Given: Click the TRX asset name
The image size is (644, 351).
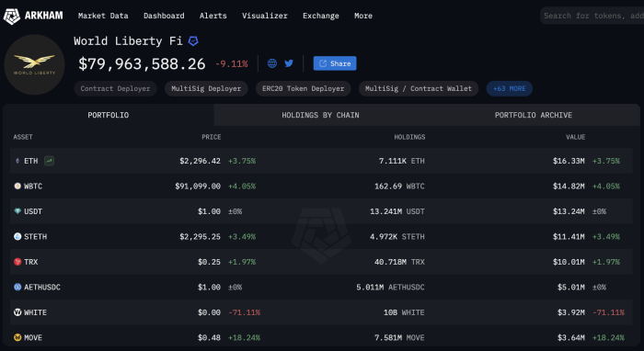Looking at the screenshot, I should 30,262.
